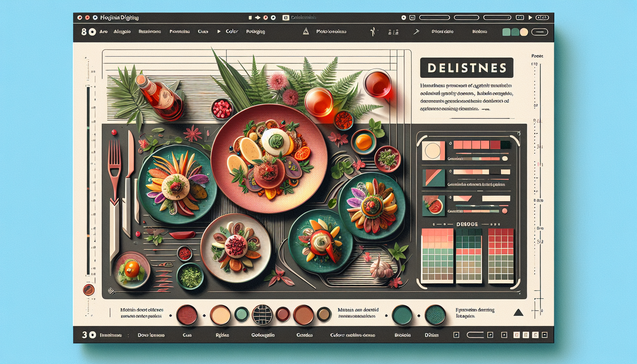This screenshot has width=637, height=364.
Task: Click the triangle icon left of Color
Action: coord(219,31)
